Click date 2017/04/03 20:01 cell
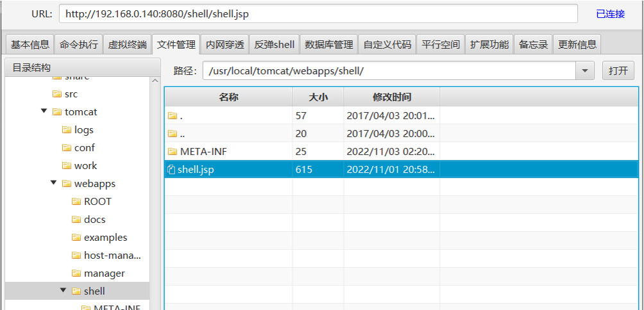The height and width of the screenshot is (310, 644). point(391,116)
